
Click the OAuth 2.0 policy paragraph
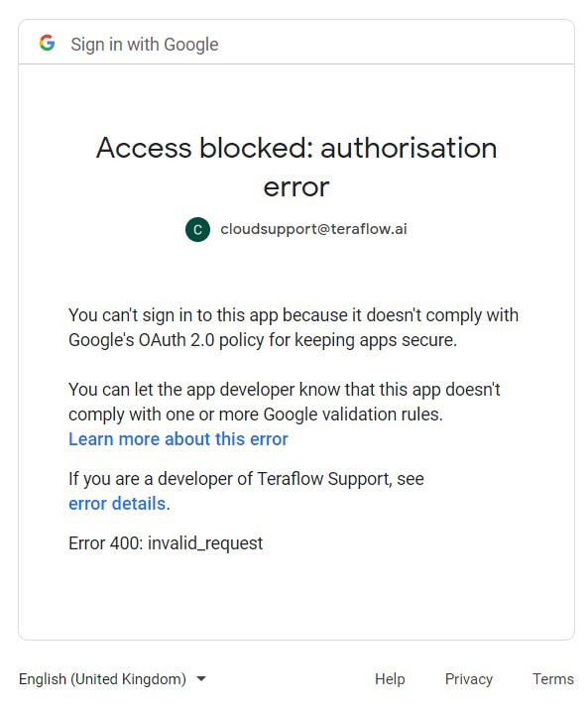[x=294, y=327]
